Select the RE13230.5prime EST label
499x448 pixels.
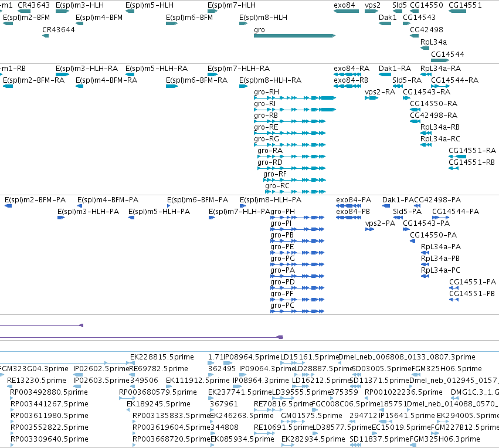tap(36, 381)
